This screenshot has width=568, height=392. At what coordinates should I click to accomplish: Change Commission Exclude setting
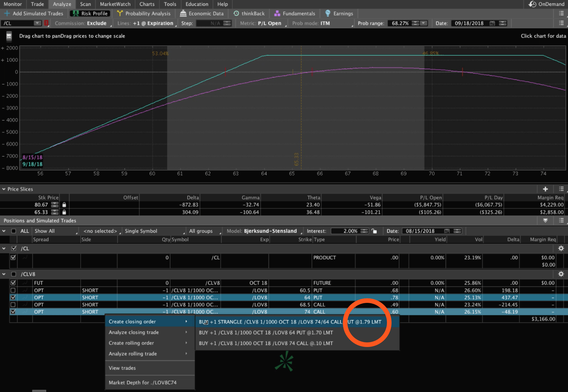click(x=83, y=23)
